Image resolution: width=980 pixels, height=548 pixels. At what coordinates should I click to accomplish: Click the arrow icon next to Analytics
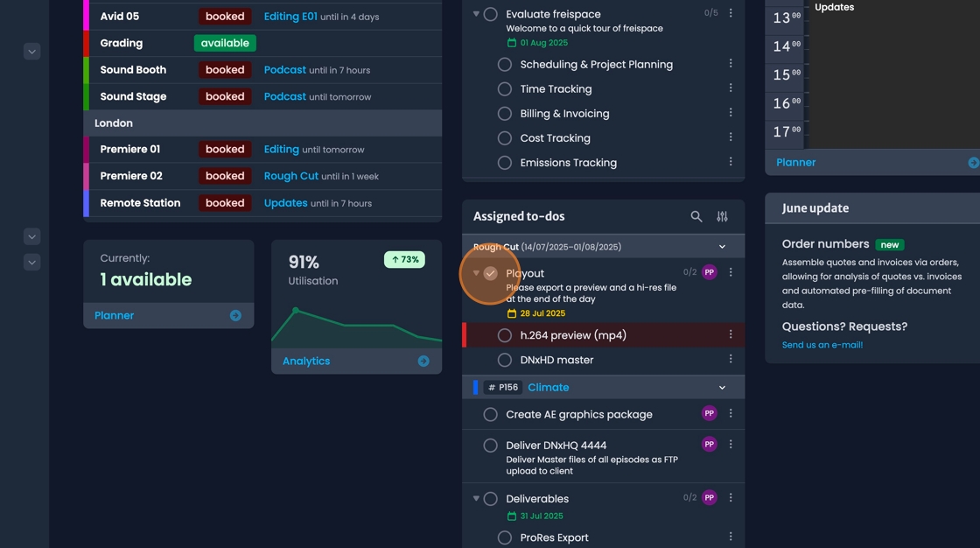[x=423, y=361]
